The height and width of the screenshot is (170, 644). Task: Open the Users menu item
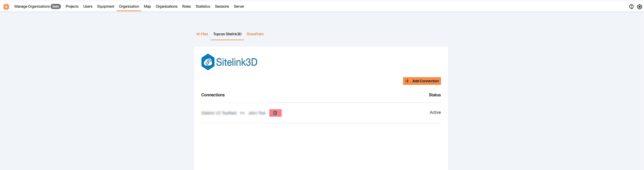pyautogui.click(x=88, y=7)
